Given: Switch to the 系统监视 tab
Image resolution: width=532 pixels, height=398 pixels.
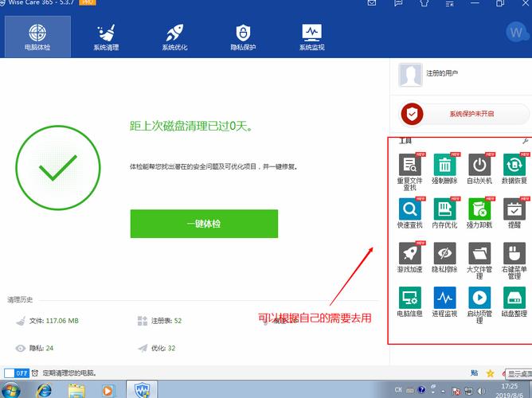Looking at the screenshot, I should click(312, 37).
